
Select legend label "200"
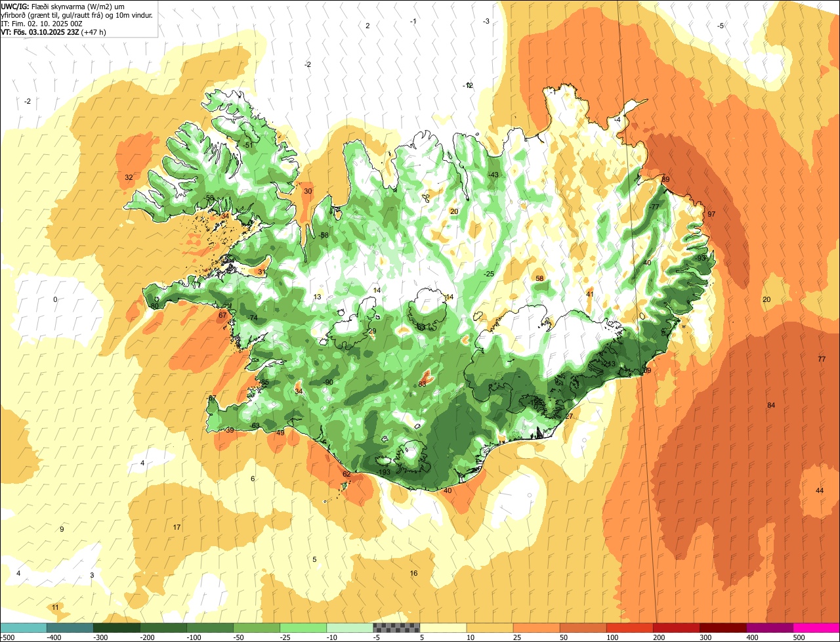(659, 637)
